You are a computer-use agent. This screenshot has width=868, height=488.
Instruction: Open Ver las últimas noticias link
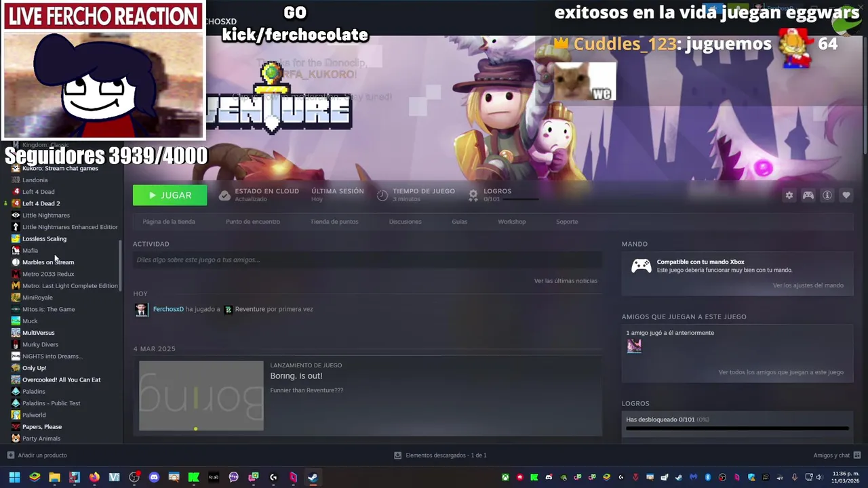click(x=566, y=281)
